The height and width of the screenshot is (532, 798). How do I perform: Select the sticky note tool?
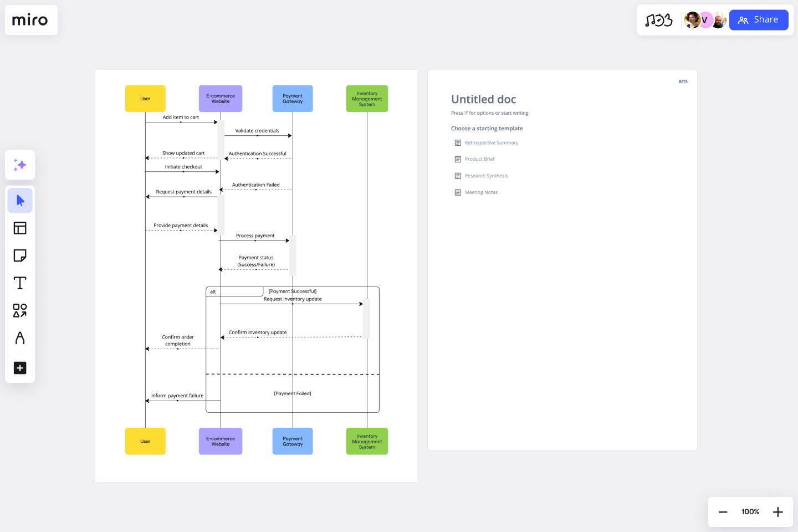pyautogui.click(x=20, y=255)
